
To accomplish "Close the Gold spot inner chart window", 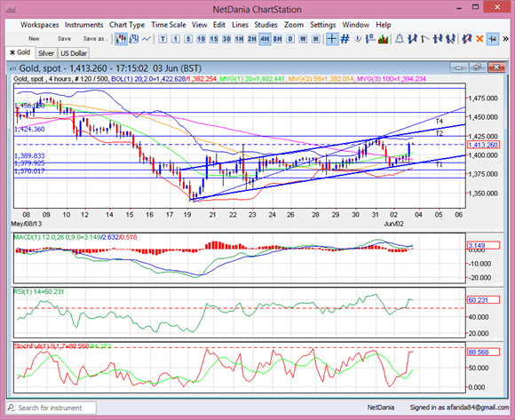I will [x=496, y=67].
